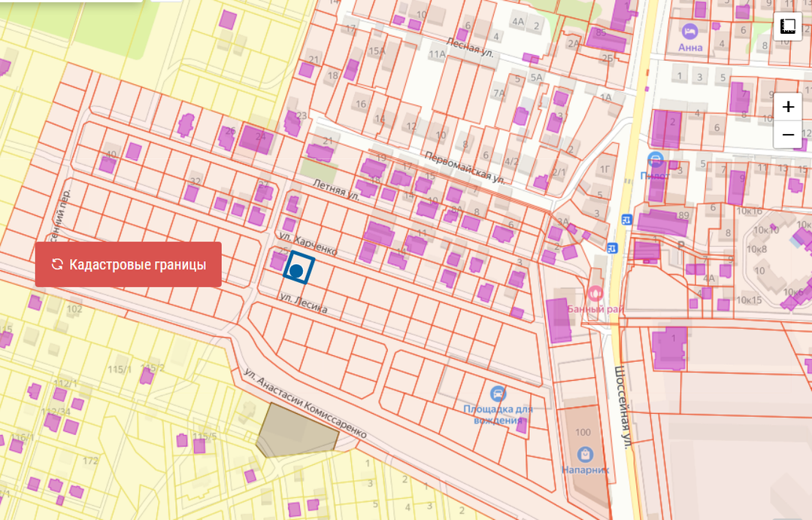This screenshot has width=812, height=520.
Task: Click the ул. Лесика street label
Action: [x=303, y=306]
